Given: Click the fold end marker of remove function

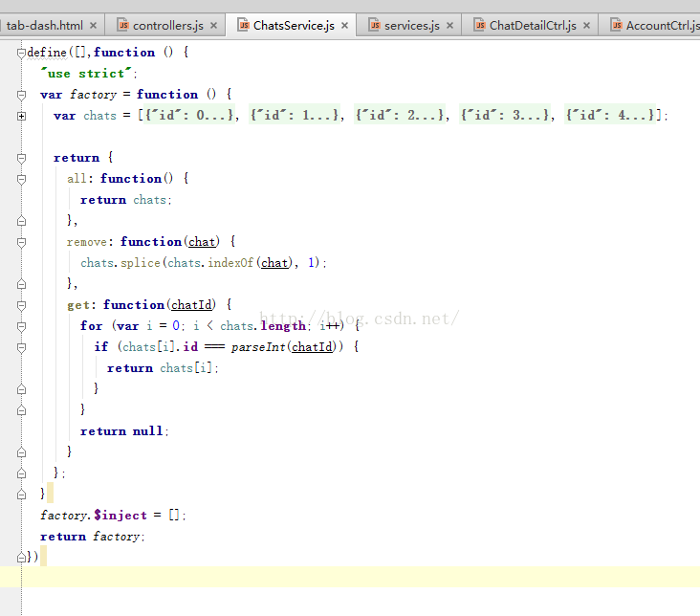Looking at the screenshot, I should point(21,284).
